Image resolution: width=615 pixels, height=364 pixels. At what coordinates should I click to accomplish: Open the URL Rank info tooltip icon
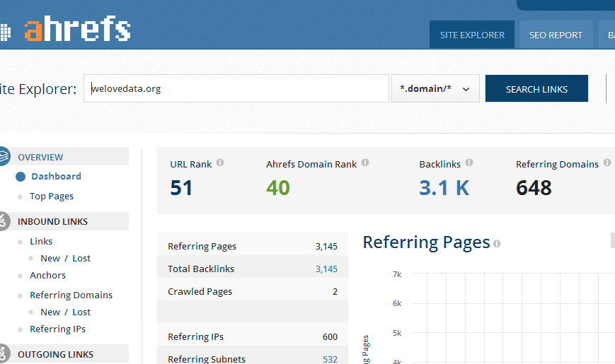tap(220, 163)
